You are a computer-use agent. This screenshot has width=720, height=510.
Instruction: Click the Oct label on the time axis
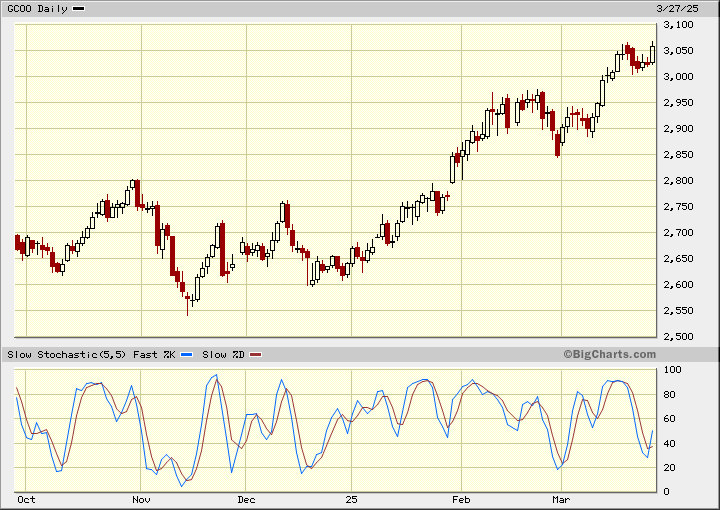26,499
